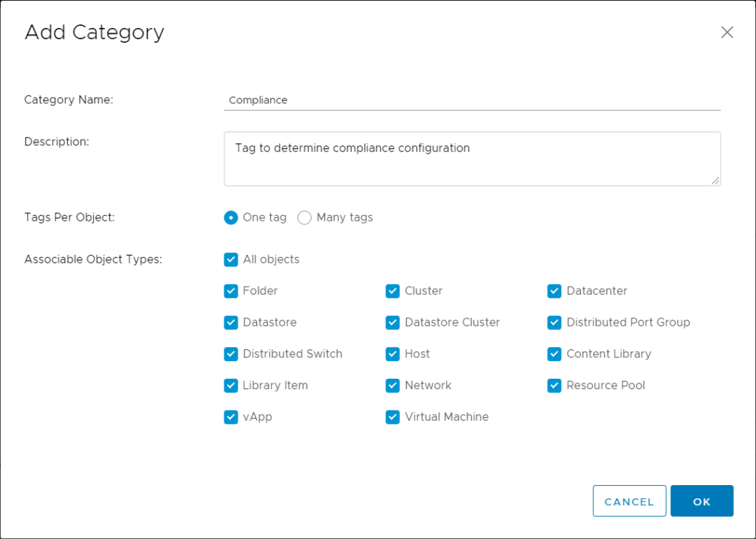756x539 pixels.
Task: Toggle the vApp checkbox
Action: (231, 417)
